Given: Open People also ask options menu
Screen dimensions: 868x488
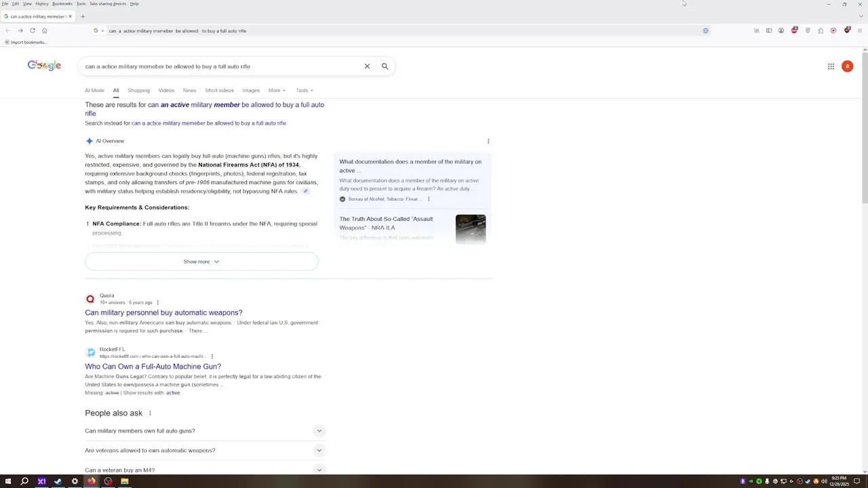Looking at the screenshot, I should (150, 413).
